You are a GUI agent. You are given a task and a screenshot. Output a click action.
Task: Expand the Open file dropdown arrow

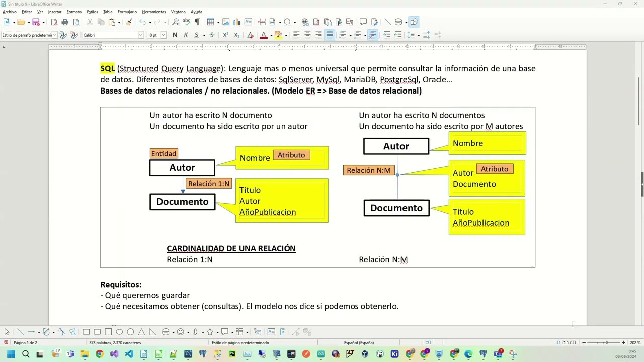pyautogui.click(x=29, y=22)
